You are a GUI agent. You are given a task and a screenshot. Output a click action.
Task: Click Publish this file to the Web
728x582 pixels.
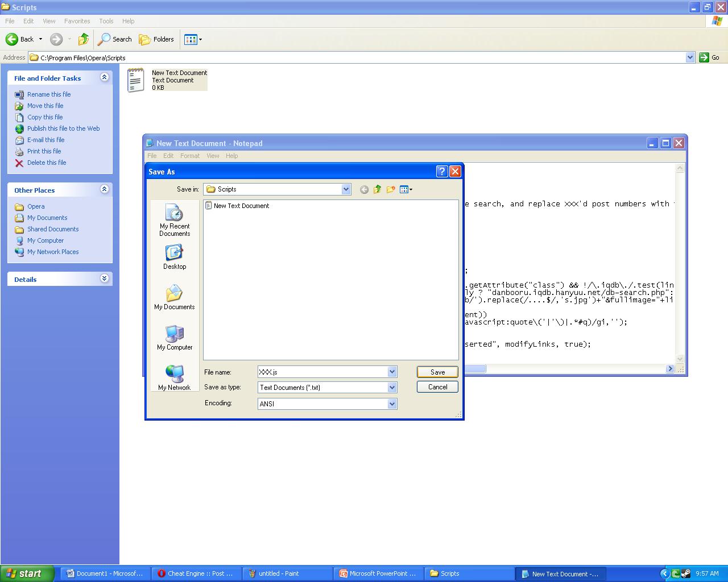click(x=63, y=128)
